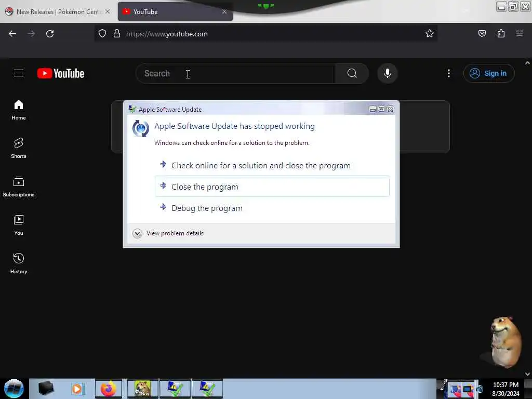The image size is (532, 399).
Task: Close the Pokémon Center tab
Action: click(x=108, y=11)
